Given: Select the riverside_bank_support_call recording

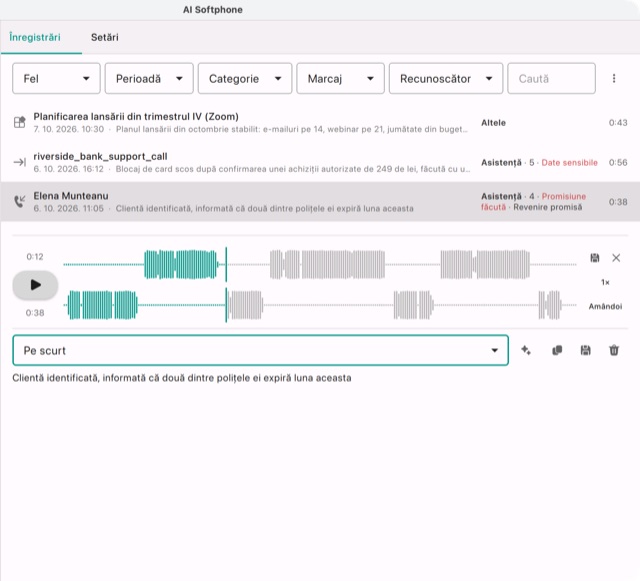Looking at the screenshot, I should tap(320, 162).
